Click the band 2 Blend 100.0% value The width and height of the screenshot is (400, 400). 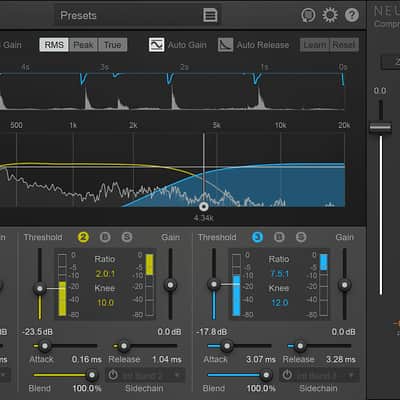87,388
